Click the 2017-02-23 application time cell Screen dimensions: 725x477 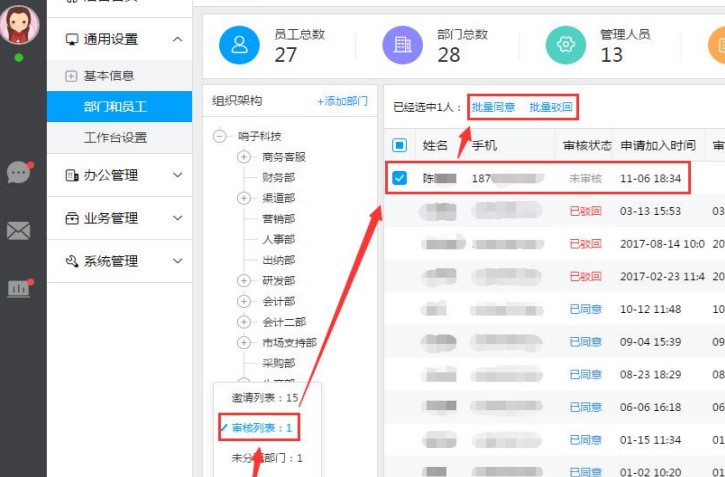(x=662, y=276)
